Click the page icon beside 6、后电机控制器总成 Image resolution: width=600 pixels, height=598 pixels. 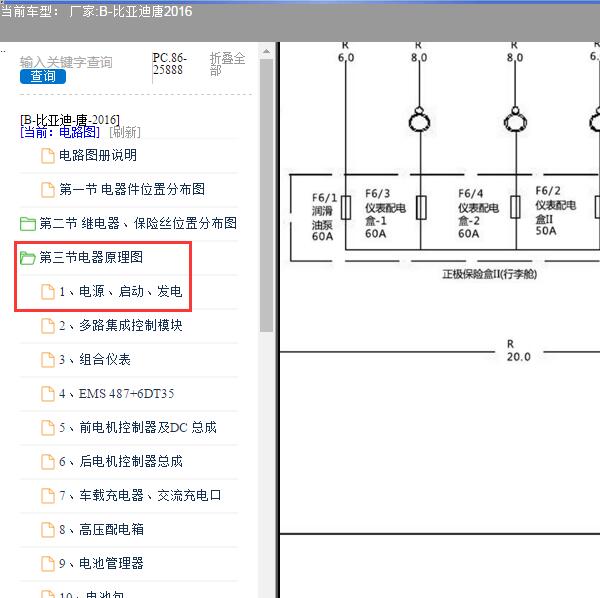point(48,462)
